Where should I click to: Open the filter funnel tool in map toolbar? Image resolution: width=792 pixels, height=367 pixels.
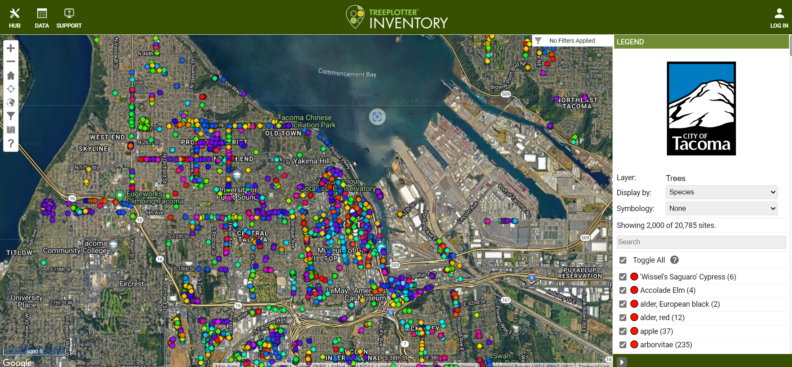(11, 116)
